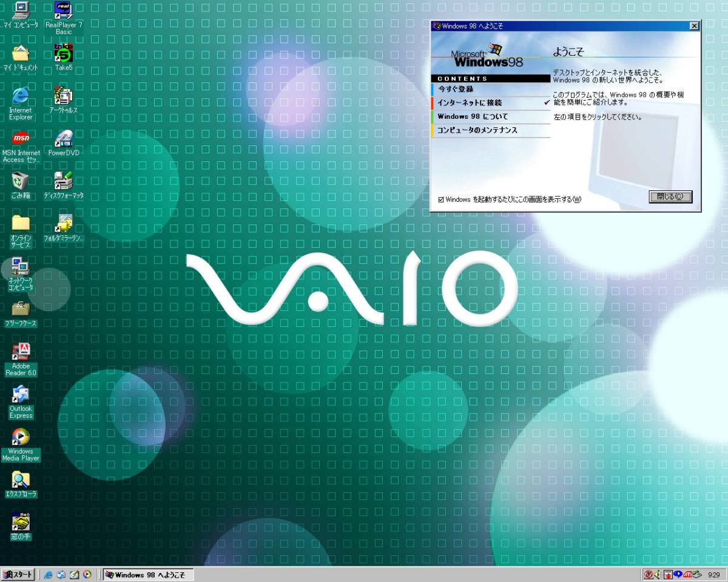Open the アートゥルス desktop shortcut

[64, 101]
